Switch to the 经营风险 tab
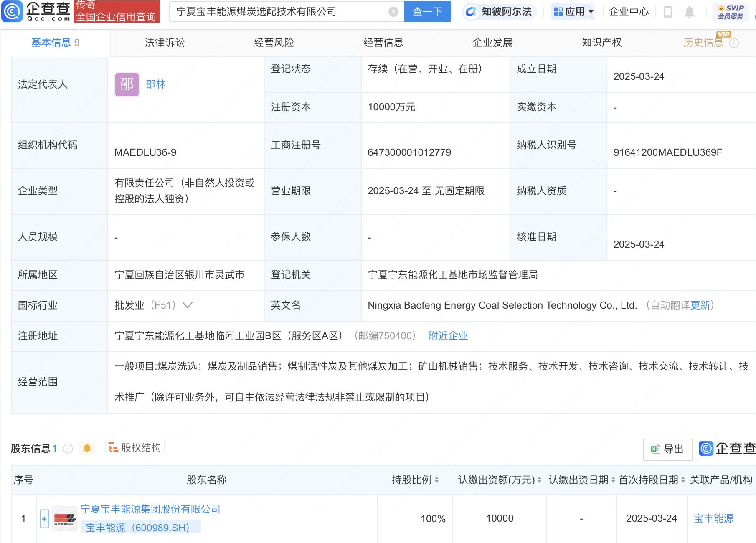 coord(274,43)
